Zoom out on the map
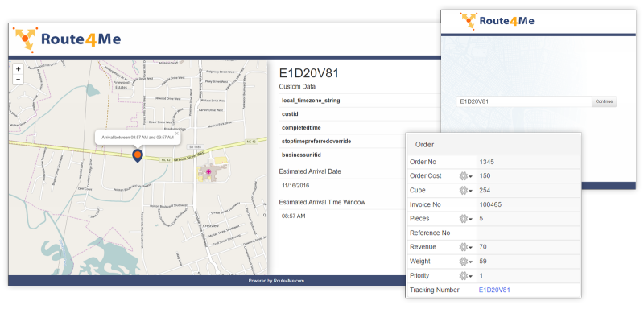Image resolution: width=644 pixels, height=309 pixels. point(18,79)
